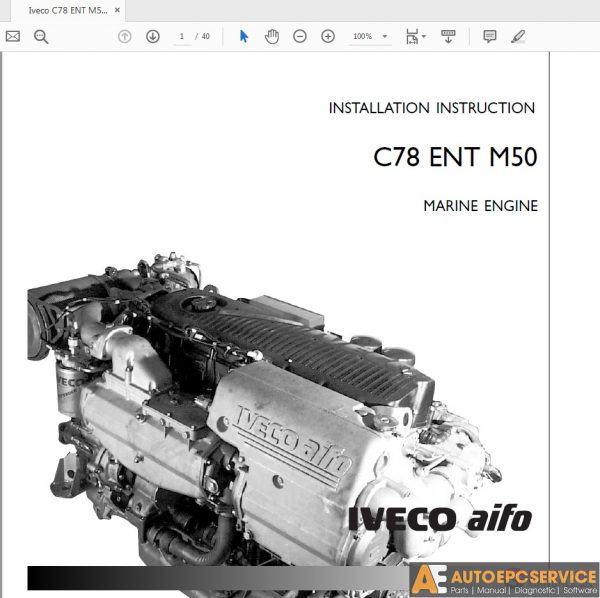The image size is (600, 598).
Task: Activate the selection arrow tool
Action: [x=244, y=36]
